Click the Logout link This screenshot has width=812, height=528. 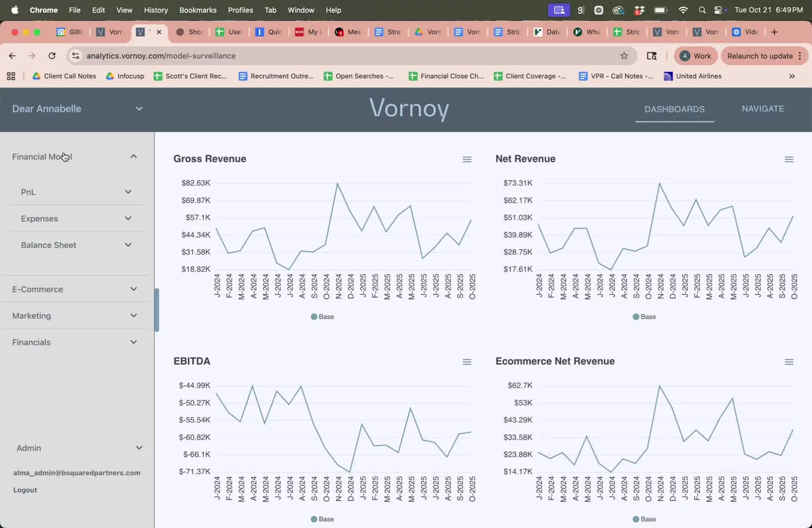point(25,489)
